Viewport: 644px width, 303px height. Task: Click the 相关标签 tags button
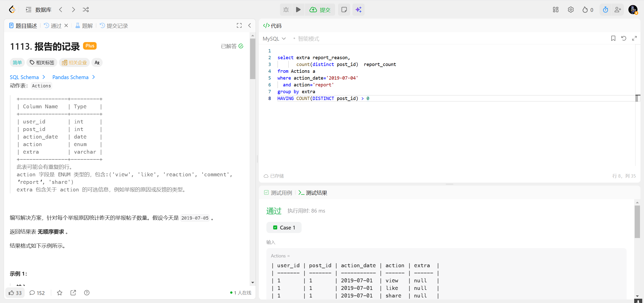click(42, 62)
